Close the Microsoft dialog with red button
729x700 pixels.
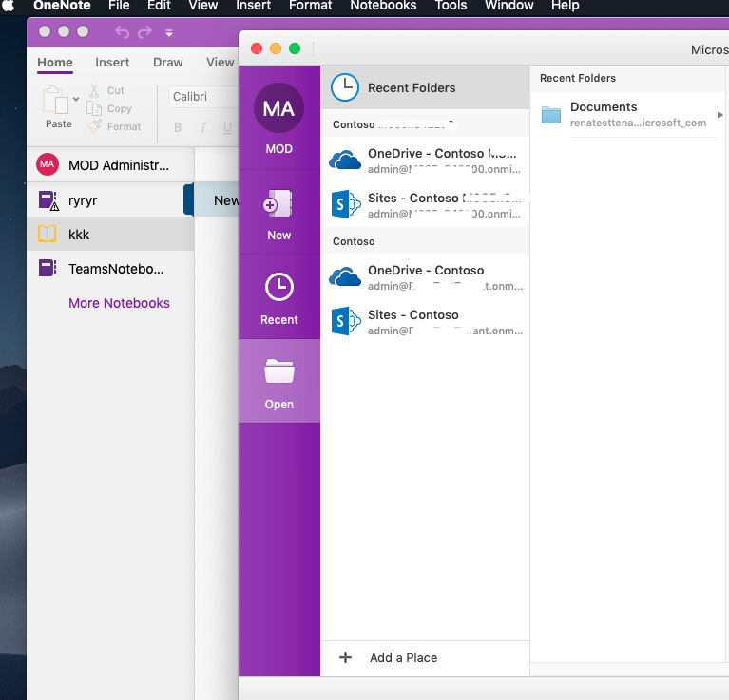(x=257, y=48)
